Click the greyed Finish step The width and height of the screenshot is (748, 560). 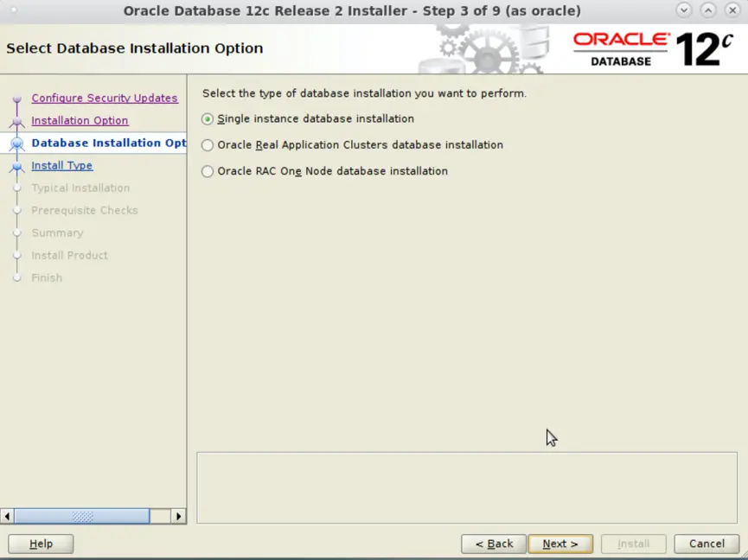pos(47,277)
